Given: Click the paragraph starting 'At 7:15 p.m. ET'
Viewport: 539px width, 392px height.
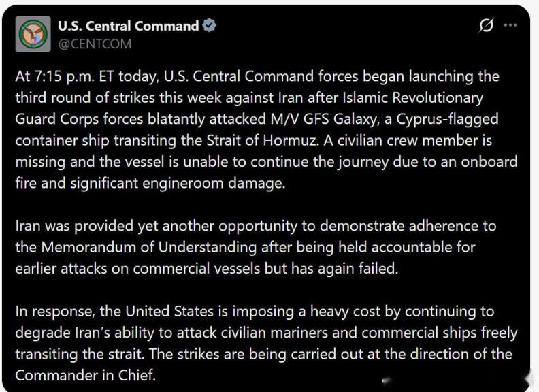Looking at the screenshot, I should point(266,129).
